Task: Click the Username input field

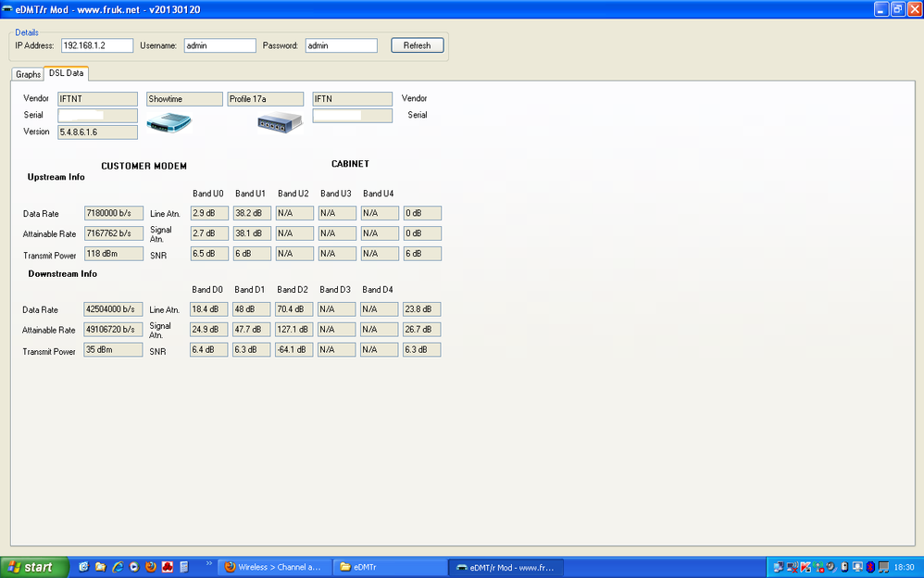Action: click(x=219, y=45)
